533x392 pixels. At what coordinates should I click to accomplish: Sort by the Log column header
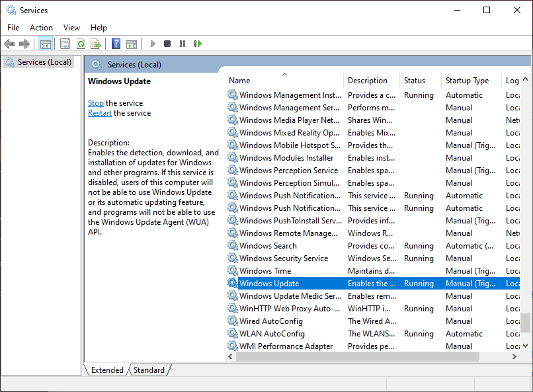pyautogui.click(x=511, y=81)
